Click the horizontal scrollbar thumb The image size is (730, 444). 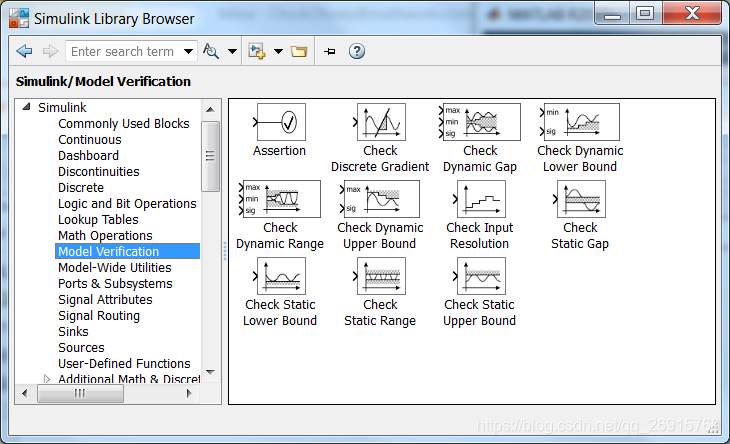pyautogui.click(x=80, y=394)
